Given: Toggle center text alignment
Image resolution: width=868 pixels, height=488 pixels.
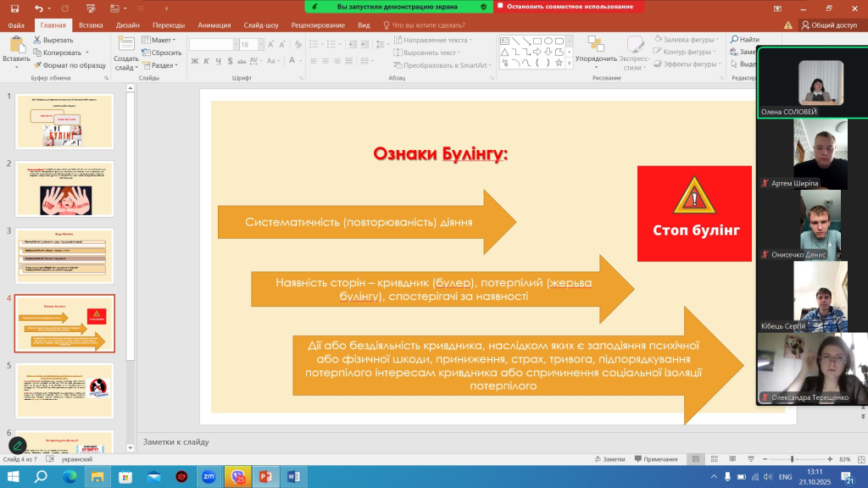Looking at the screenshot, I should point(325,61).
